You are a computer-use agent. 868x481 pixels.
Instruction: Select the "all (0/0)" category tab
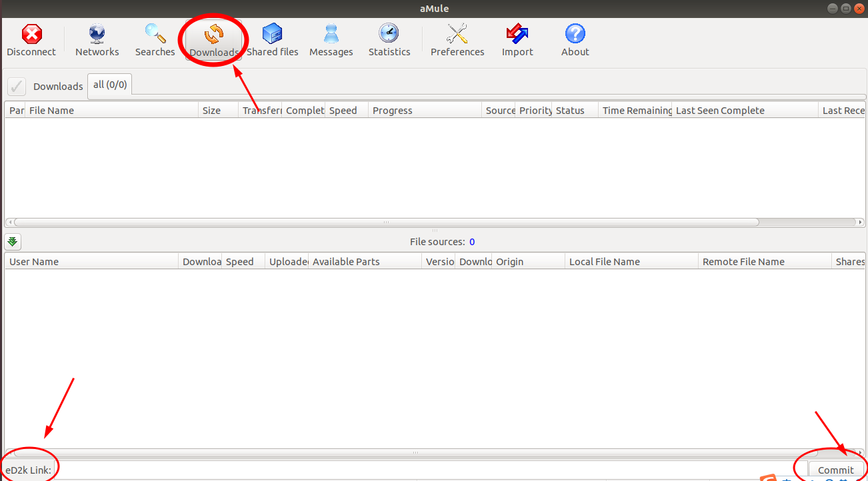110,85
